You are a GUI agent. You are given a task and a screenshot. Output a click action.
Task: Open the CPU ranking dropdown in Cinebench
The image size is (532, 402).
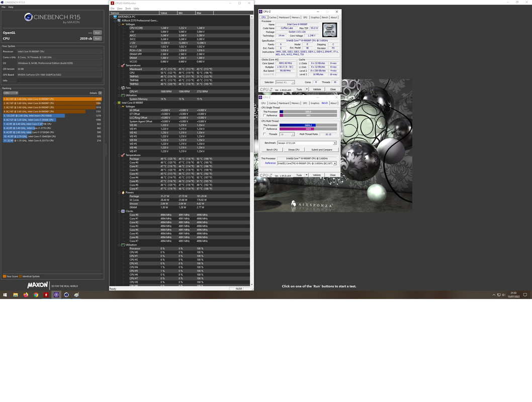pos(11,93)
